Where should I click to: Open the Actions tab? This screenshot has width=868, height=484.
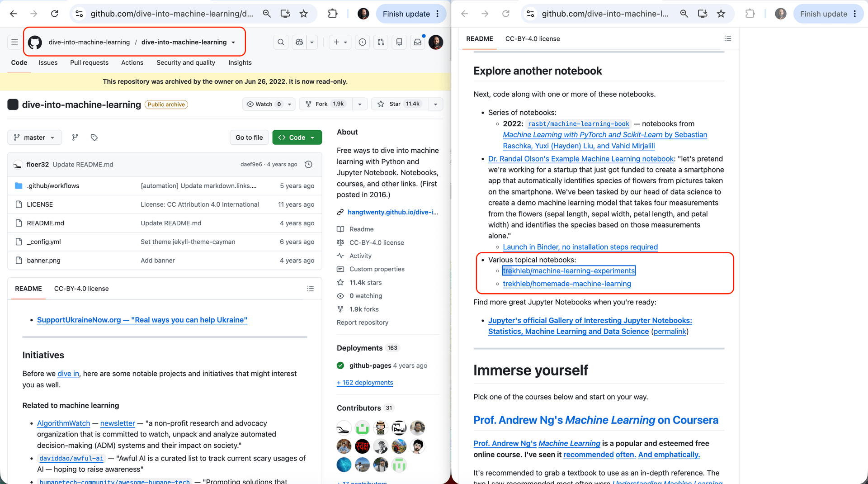[132, 62]
